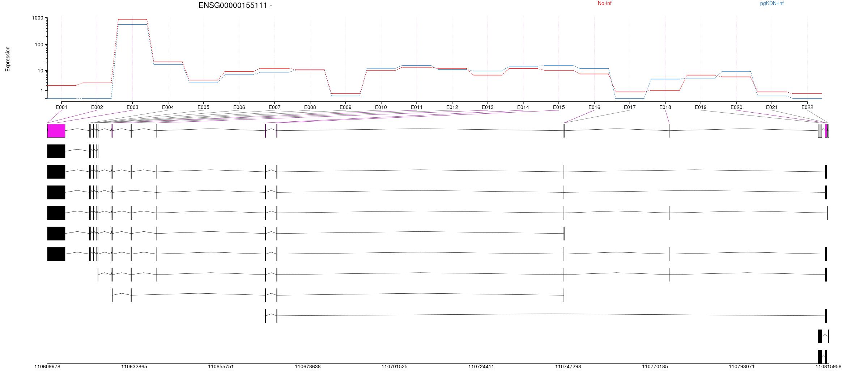Click exon label E010
Image resolution: width=868 pixels, height=373 pixels.
[x=381, y=107]
